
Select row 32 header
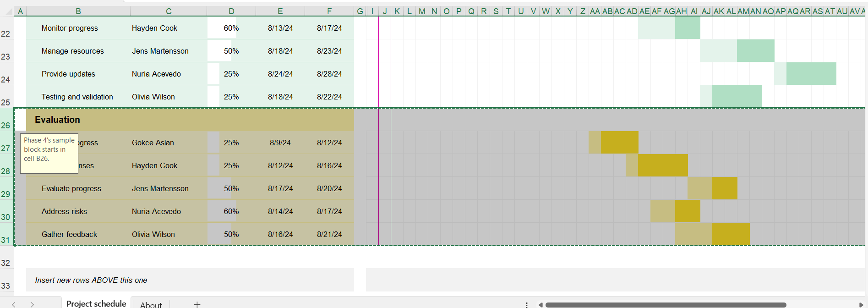click(6, 257)
